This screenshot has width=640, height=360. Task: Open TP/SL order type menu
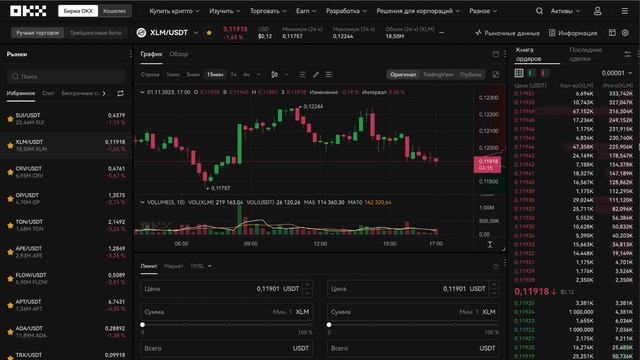[x=201, y=266]
